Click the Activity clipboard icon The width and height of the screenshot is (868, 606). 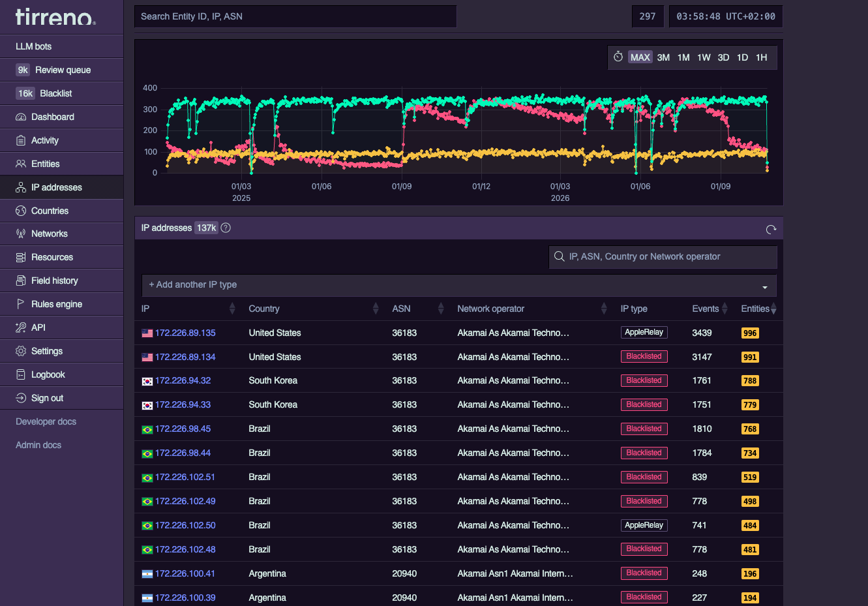pyautogui.click(x=21, y=140)
